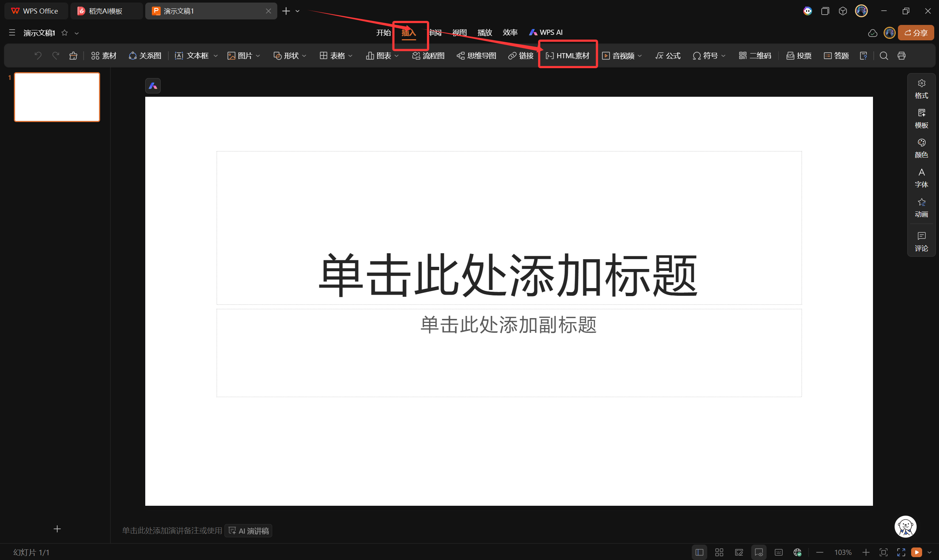939x560 pixels.
Task: Click the QR code (二维码) insert icon
Action: pyautogui.click(x=742, y=56)
